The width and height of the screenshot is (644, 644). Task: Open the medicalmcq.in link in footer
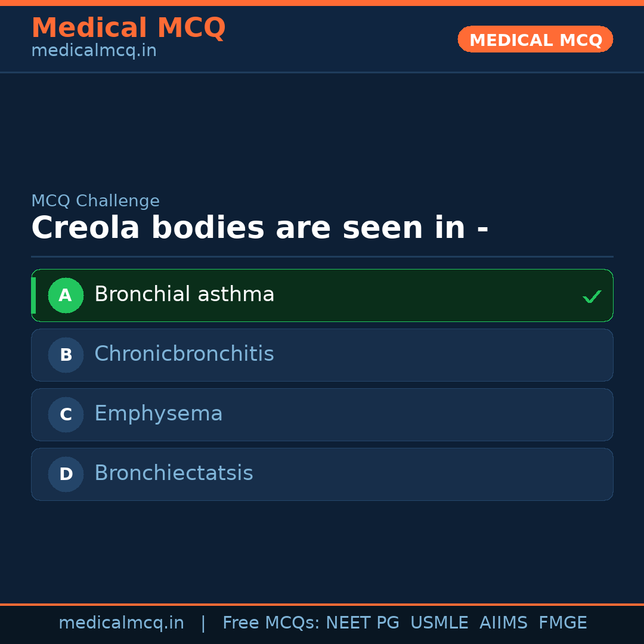(121, 623)
